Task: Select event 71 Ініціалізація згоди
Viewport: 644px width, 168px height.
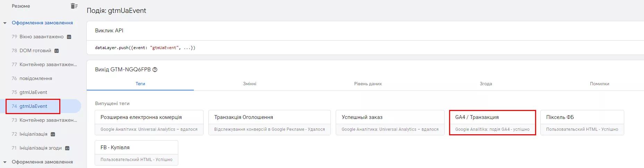Action: pos(41,148)
